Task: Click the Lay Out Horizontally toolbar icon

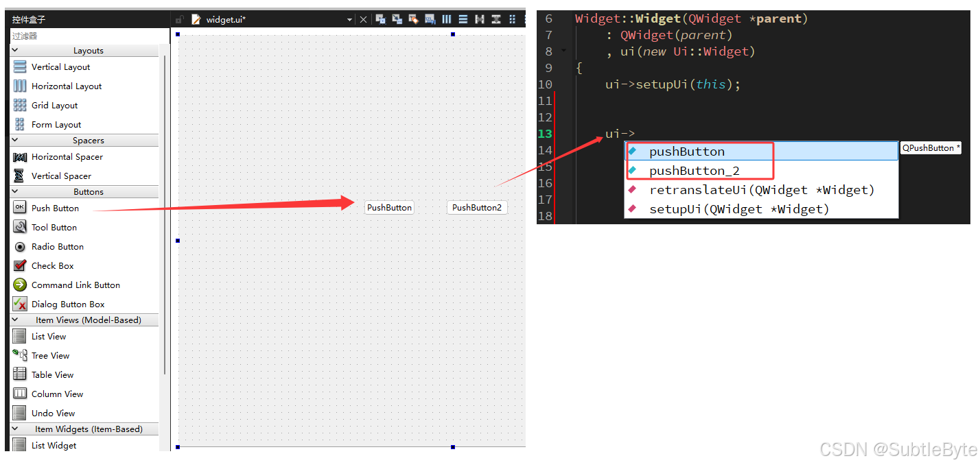Action: coord(447,19)
